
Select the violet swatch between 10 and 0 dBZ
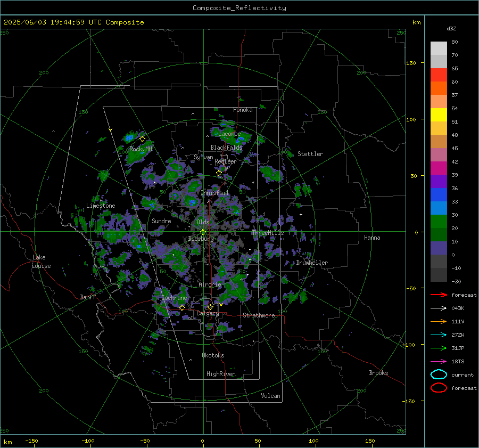(x=439, y=248)
